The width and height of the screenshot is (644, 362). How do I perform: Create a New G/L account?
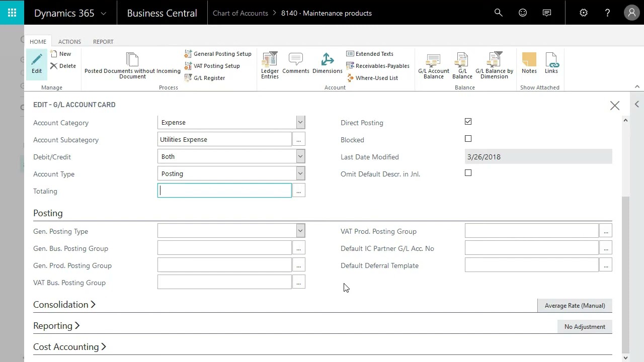point(61,54)
